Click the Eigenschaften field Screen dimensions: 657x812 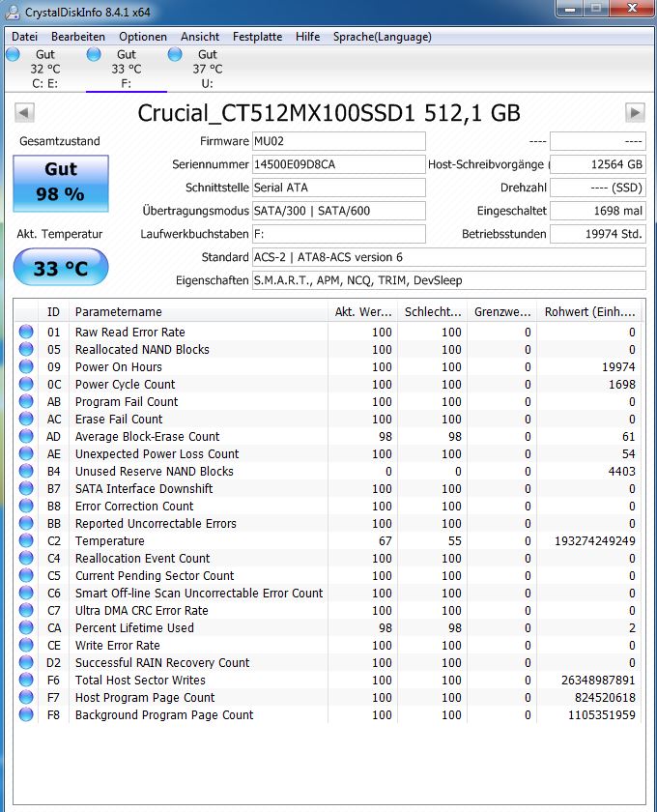coord(449,280)
